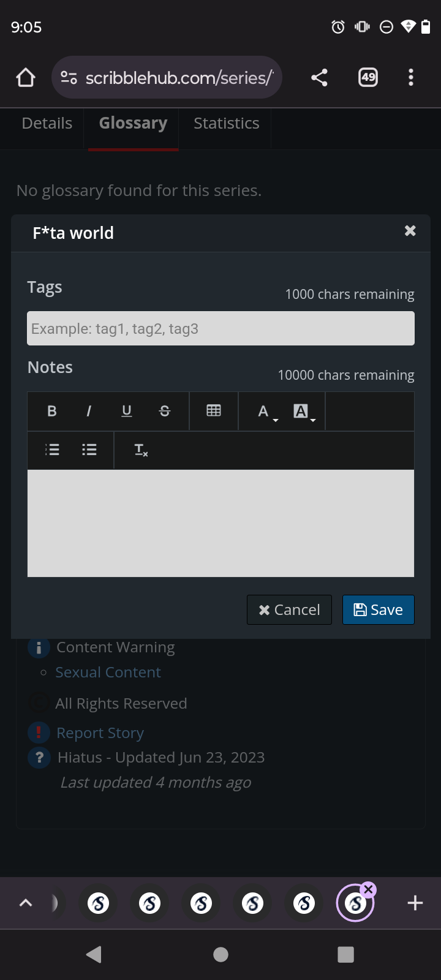Image resolution: width=441 pixels, height=980 pixels.
Task: Save the reading list note
Action: (378, 610)
